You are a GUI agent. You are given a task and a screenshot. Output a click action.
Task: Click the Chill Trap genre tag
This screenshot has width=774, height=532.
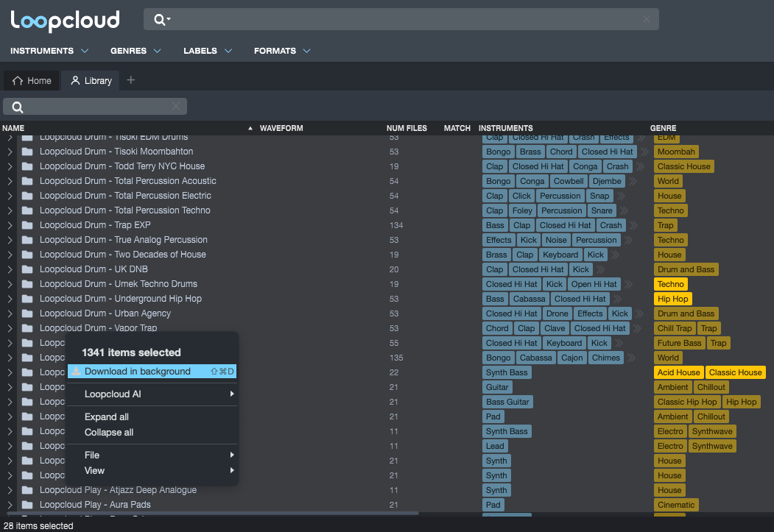(x=675, y=328)
